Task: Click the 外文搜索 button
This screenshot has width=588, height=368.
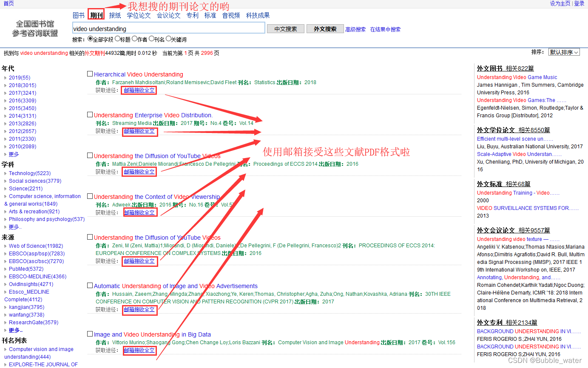Action: 325,29
